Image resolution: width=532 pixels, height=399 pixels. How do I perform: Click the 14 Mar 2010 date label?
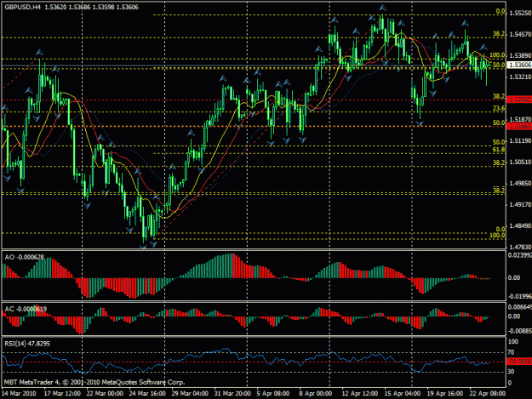pyautogui.click(x=19, y=394)
